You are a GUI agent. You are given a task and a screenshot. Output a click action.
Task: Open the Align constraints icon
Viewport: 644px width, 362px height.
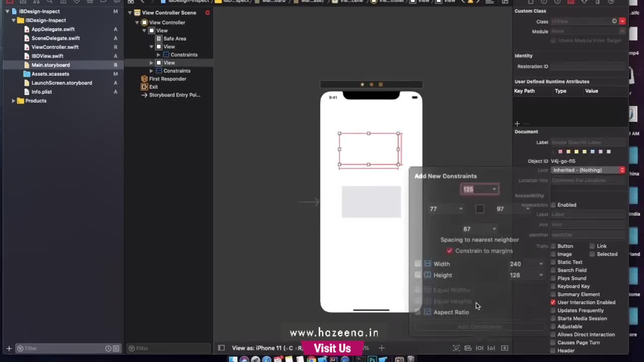pyautogui.click(x=468, y=348)
